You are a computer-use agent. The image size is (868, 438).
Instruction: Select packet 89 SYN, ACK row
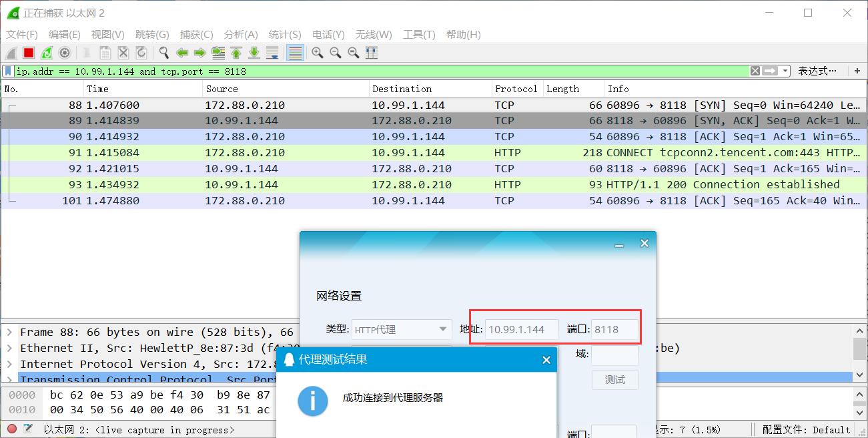[x=434, y=121]
